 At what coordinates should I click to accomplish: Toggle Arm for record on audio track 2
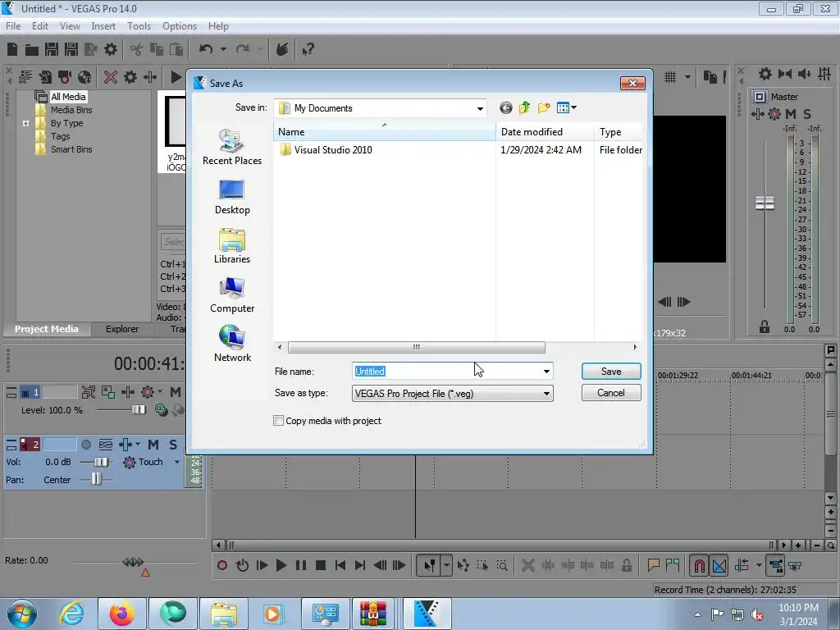[86, 445]
